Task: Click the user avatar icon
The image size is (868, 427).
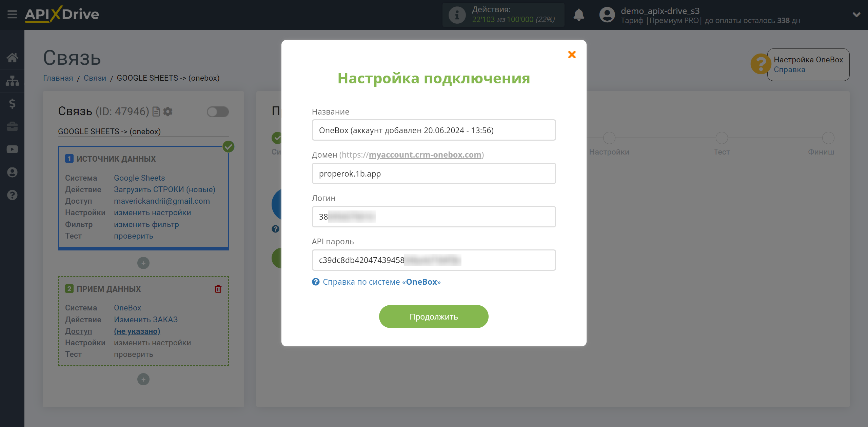Action: click(607, 15)
